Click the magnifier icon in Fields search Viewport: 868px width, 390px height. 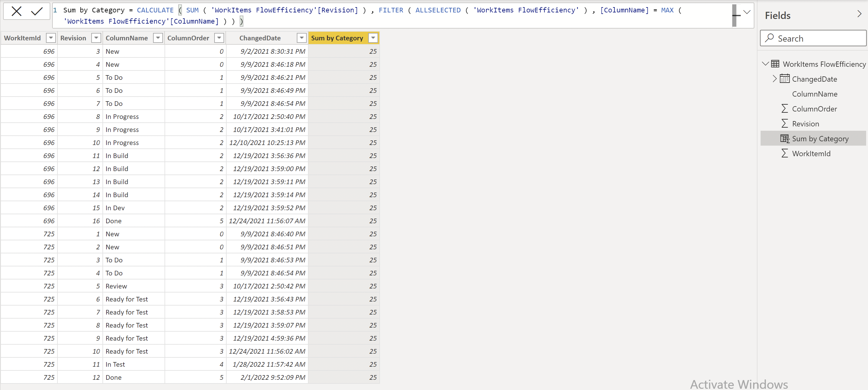click(x=769, y=38)
